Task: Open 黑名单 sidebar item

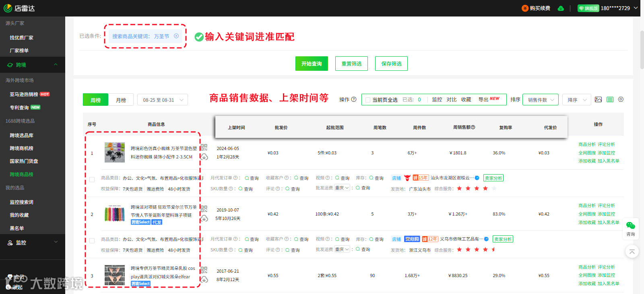Action: [x=17, y=228]
